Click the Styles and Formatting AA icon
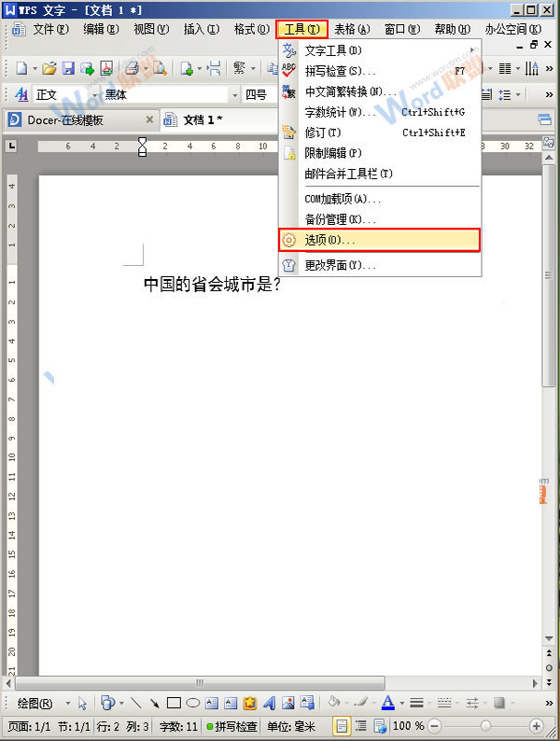This screenshot has height=741, width=560. tap(21, 94)
